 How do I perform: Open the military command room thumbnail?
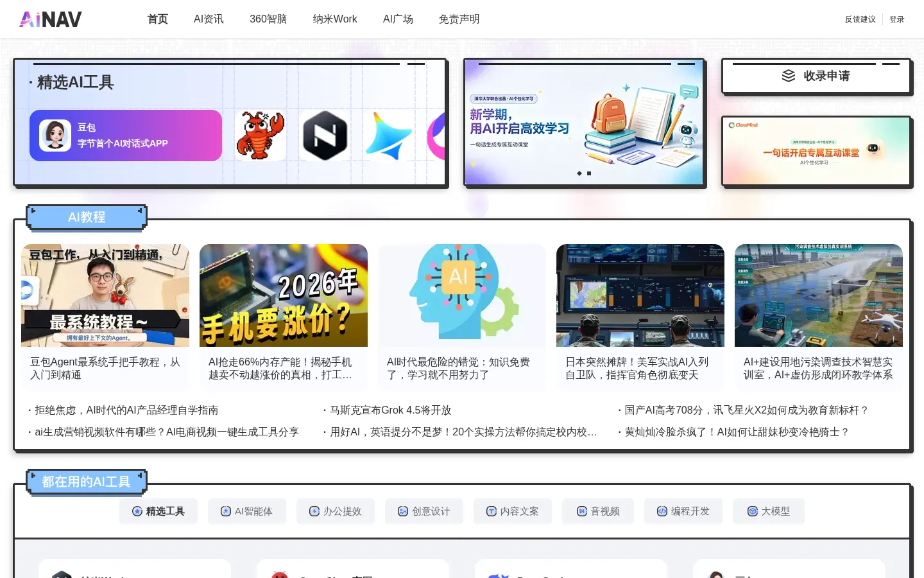640,295
